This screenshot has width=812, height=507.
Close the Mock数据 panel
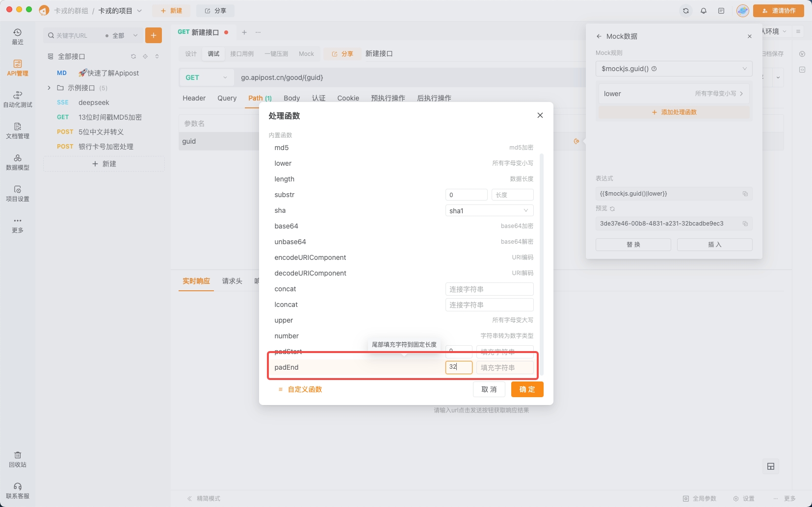coord(750,36)
